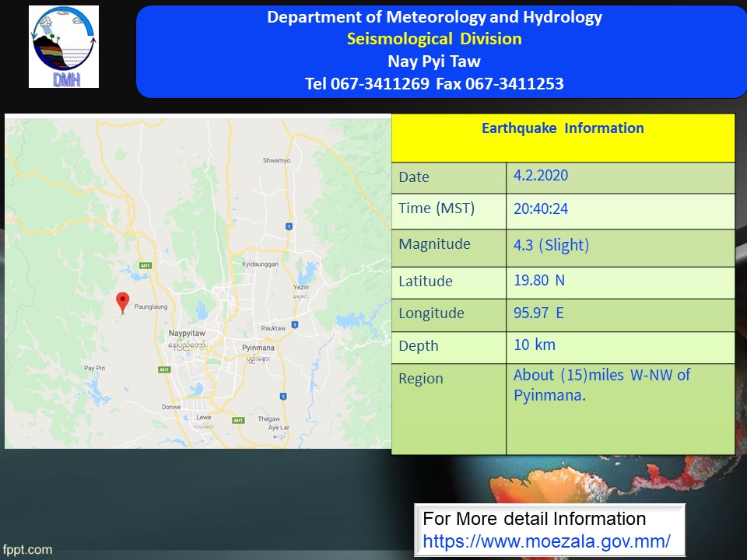747x560 pixels.
Task: Click the Shwemyo place label on the map
Action: click(276, 161)
